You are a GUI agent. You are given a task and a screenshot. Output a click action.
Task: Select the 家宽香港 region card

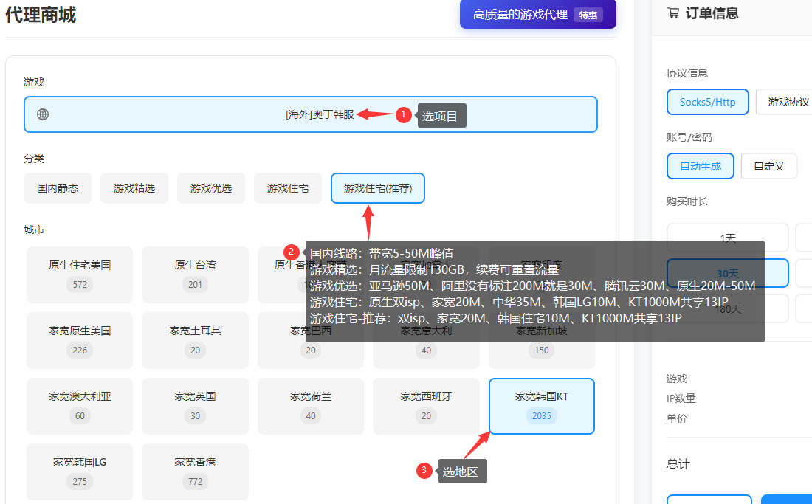pyautogui.click(x=195, y=472)
